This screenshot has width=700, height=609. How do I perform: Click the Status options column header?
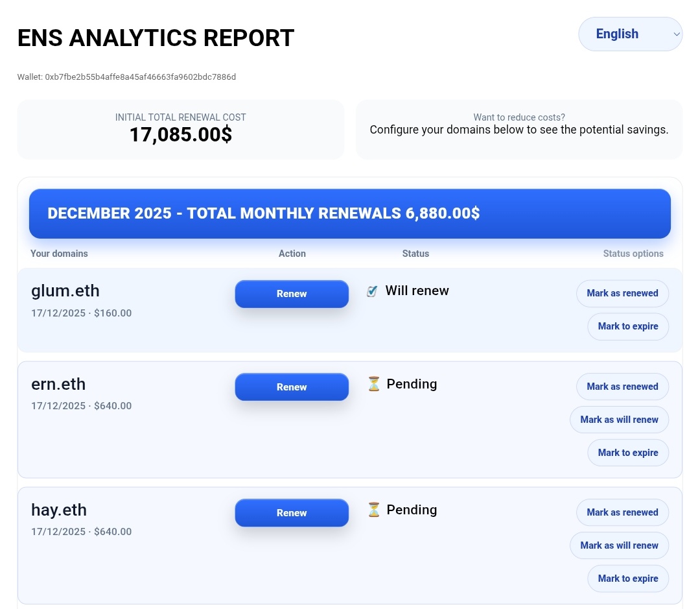click(633, 254)
